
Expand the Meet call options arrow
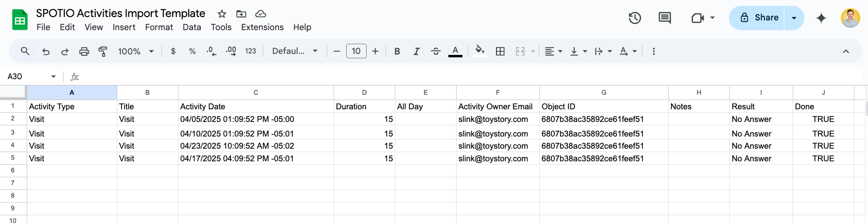712,18
